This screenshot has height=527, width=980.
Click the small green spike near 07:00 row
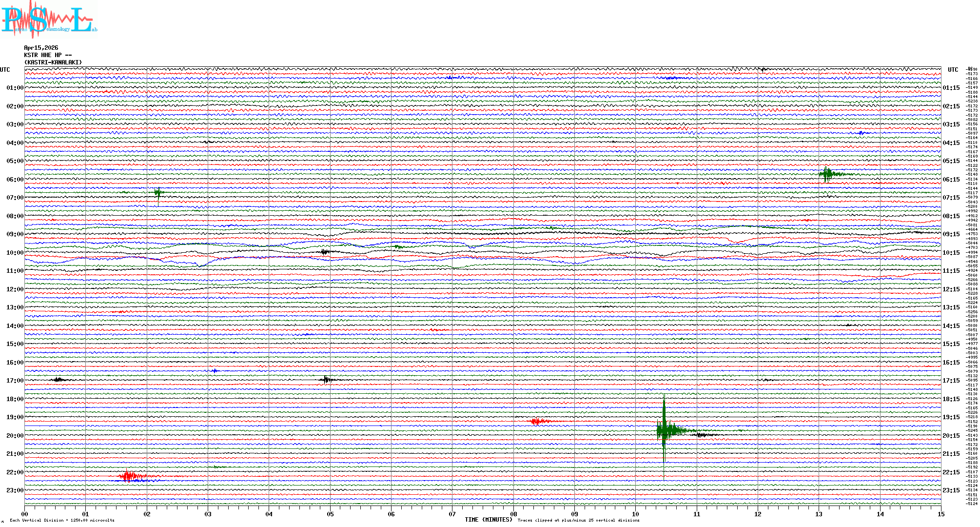pos(157,193)
